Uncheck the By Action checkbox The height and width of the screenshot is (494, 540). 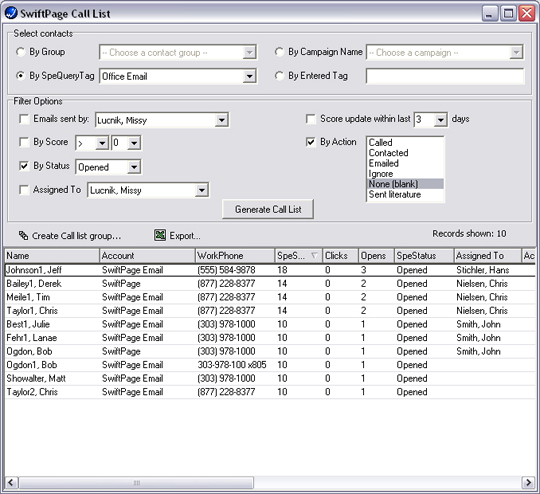311,142
